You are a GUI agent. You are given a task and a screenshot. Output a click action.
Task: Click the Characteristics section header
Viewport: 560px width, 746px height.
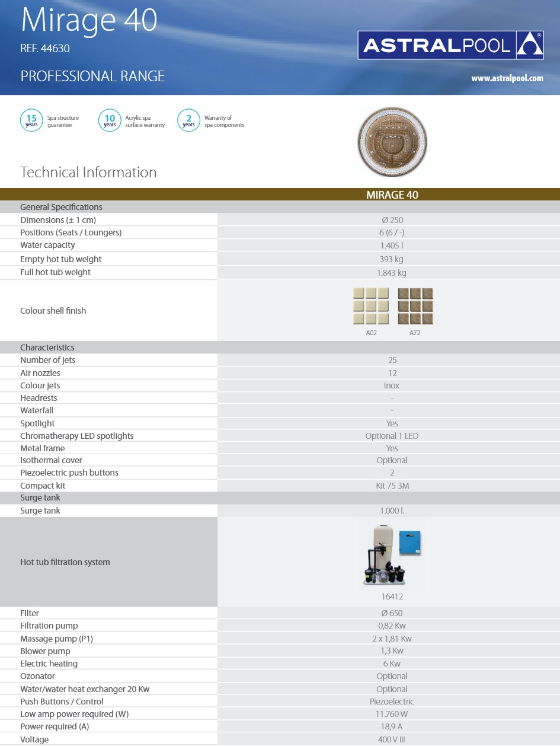[x=47, y=348]
